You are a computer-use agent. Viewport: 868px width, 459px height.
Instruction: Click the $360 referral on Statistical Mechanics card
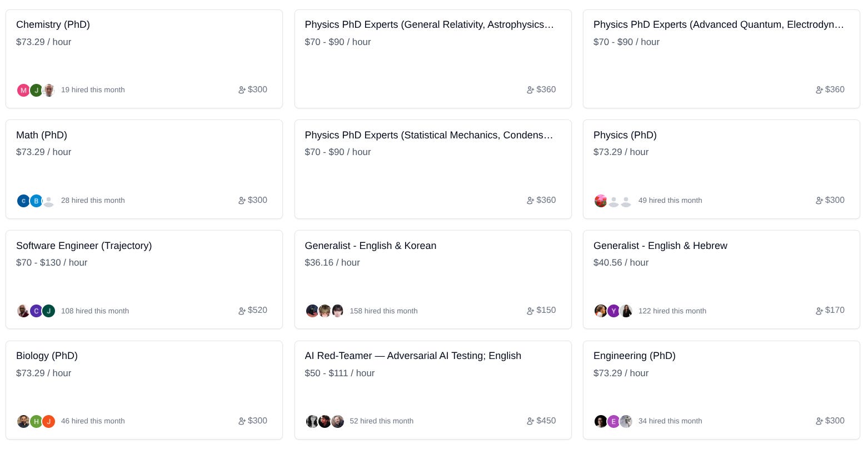(541, 200)
